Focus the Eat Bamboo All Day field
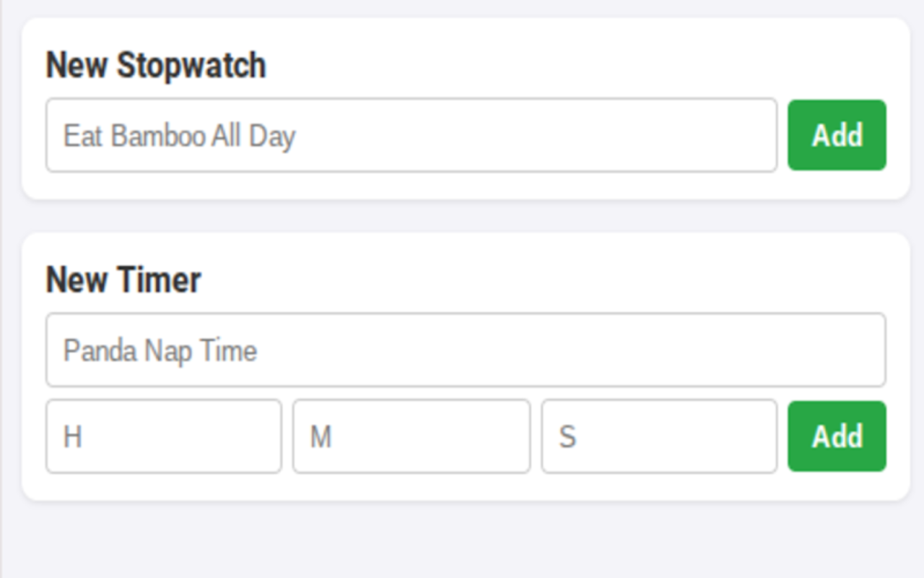 pyautogui.click(x=411, y=135)
